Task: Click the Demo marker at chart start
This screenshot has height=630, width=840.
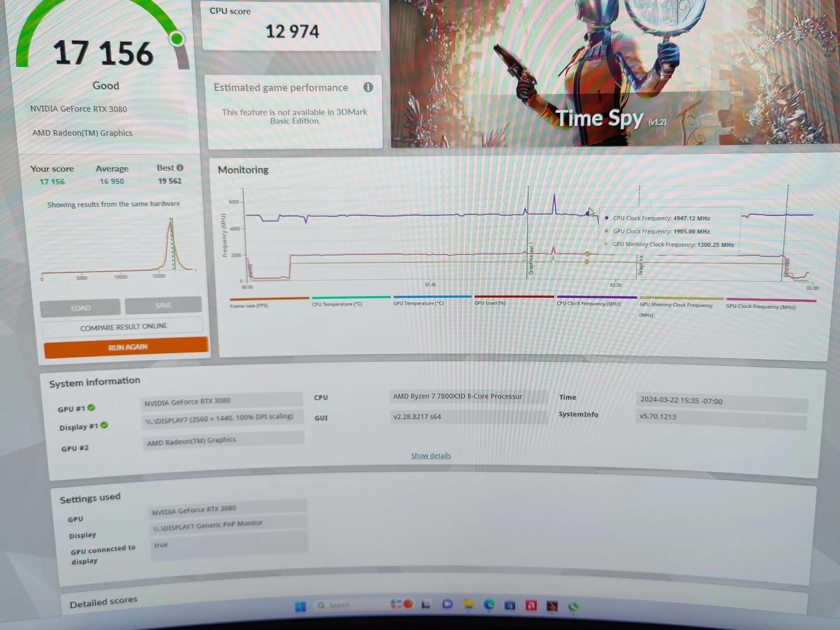Action: (251, 270)
